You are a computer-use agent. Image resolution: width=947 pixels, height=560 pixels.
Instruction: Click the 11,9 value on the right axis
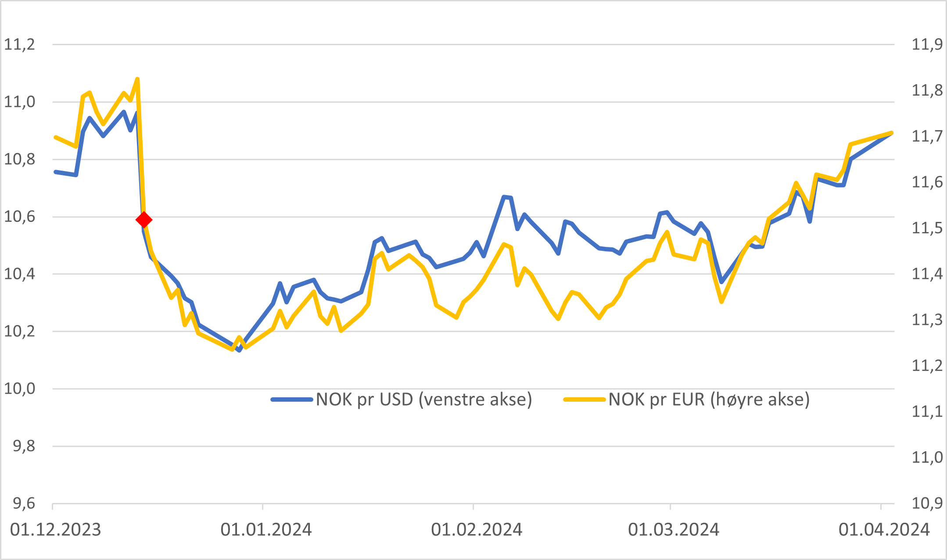pyautogui.click(x=927, y=45)
